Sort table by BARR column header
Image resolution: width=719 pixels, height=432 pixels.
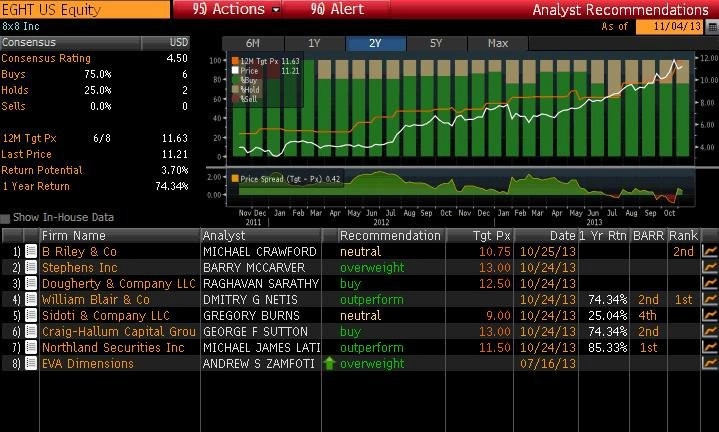648,236
